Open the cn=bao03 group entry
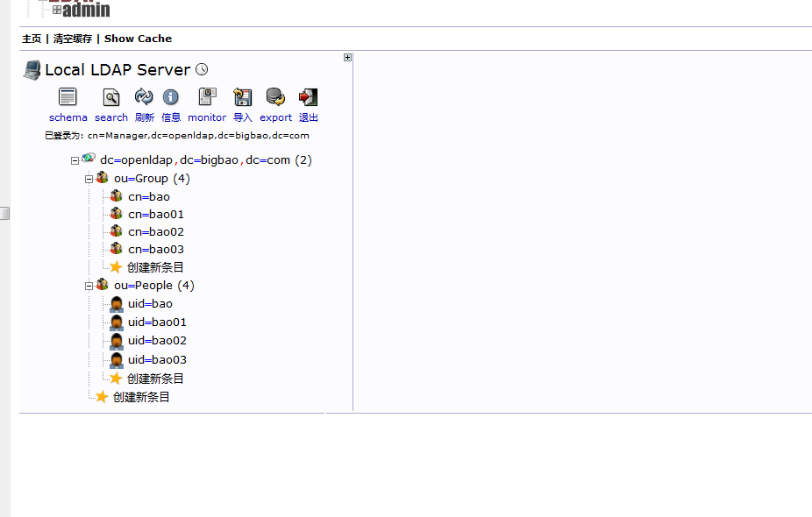The image size is (812, 517). point(155,250)
